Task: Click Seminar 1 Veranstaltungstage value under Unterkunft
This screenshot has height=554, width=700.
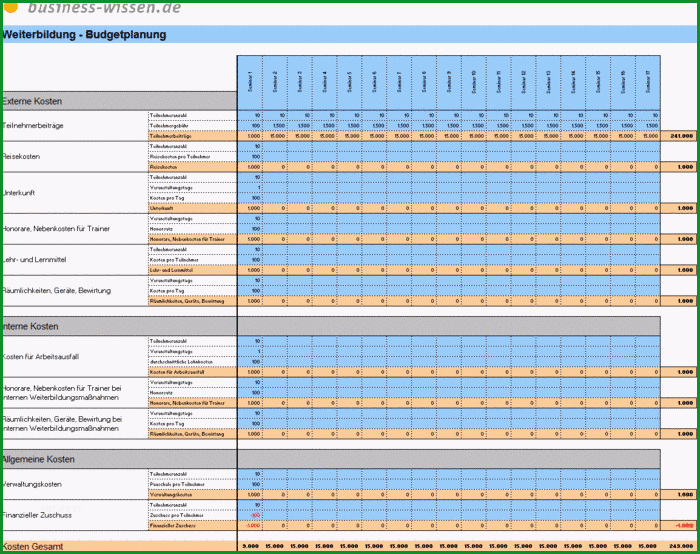Action: tap(250, 187)
